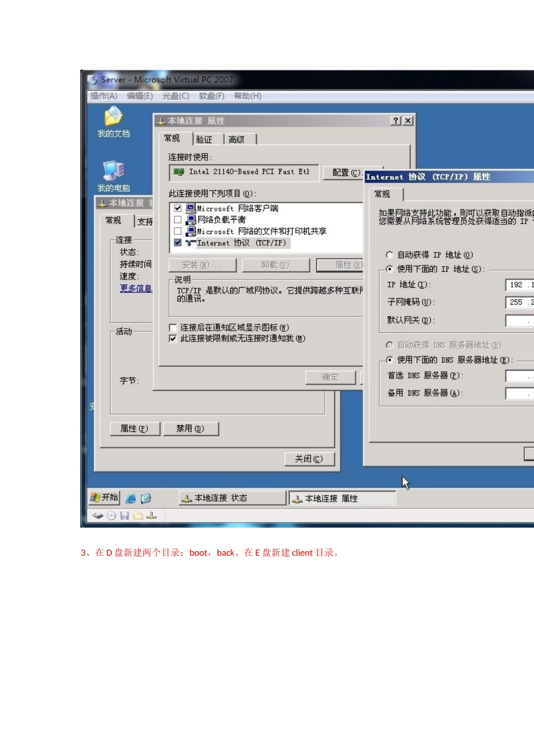Open the 光盘(C) menu

pyautogui.click(x=176, y=96)
